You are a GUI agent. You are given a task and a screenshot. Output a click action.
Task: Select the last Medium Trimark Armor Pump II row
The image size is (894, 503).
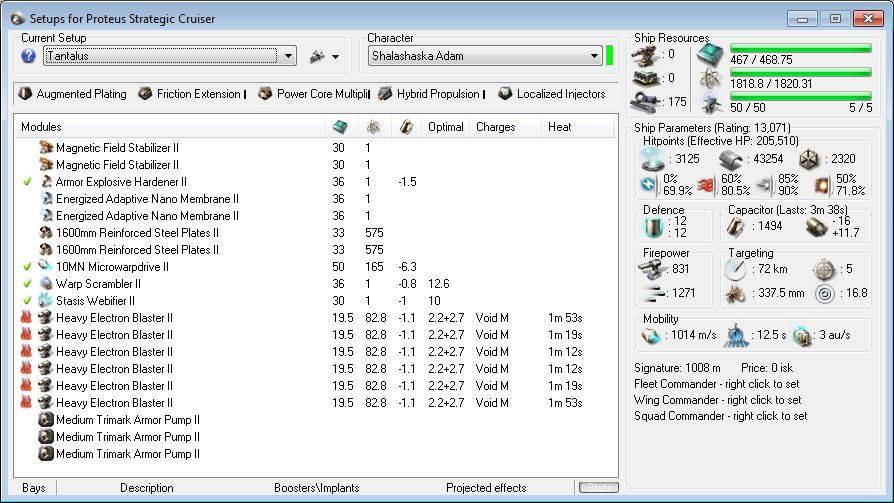pos(316,454)
